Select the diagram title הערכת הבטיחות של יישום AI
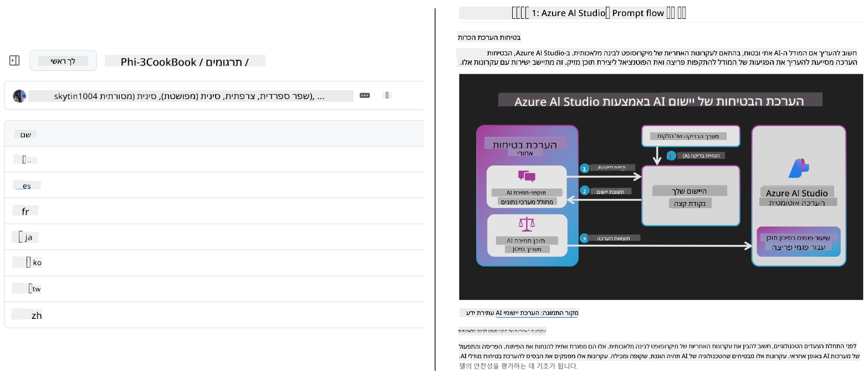This screenshot has height=377, width=868. click(660, 101)
